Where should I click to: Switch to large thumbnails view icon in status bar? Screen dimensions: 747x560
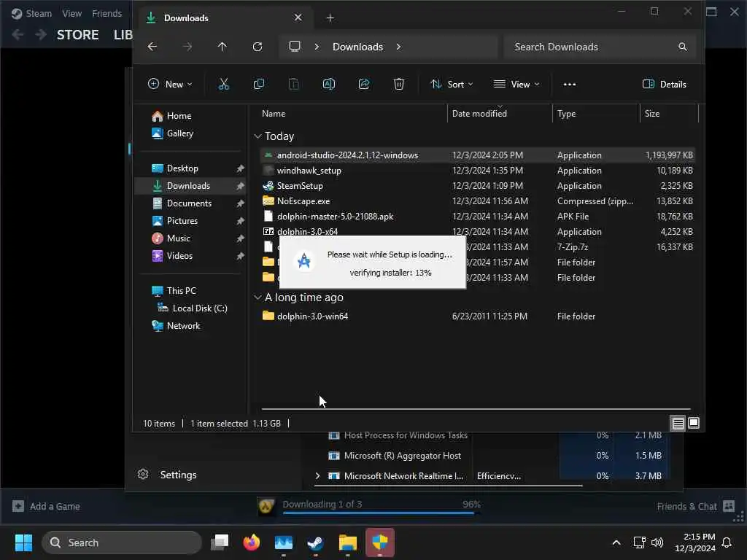[x=694, y=423]
